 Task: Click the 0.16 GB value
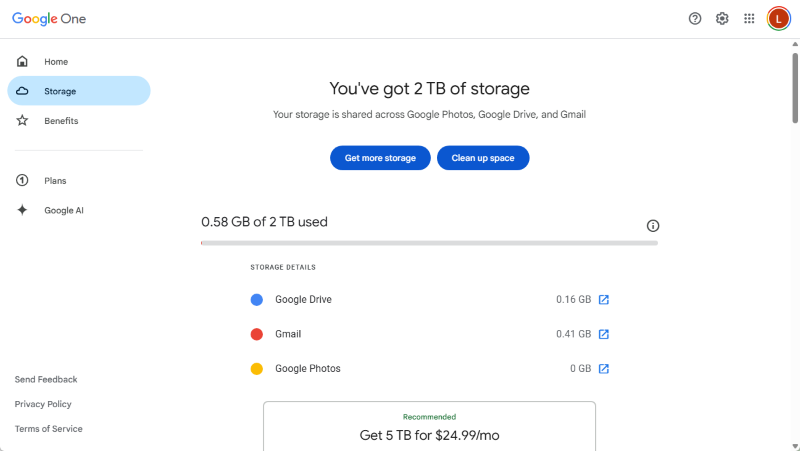(573, 299)
